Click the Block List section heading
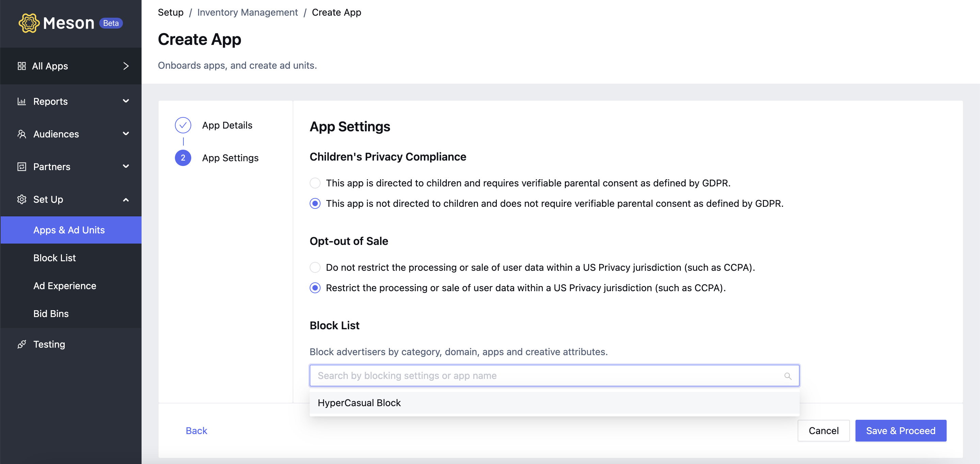980x464 pixels. [334, 326]
